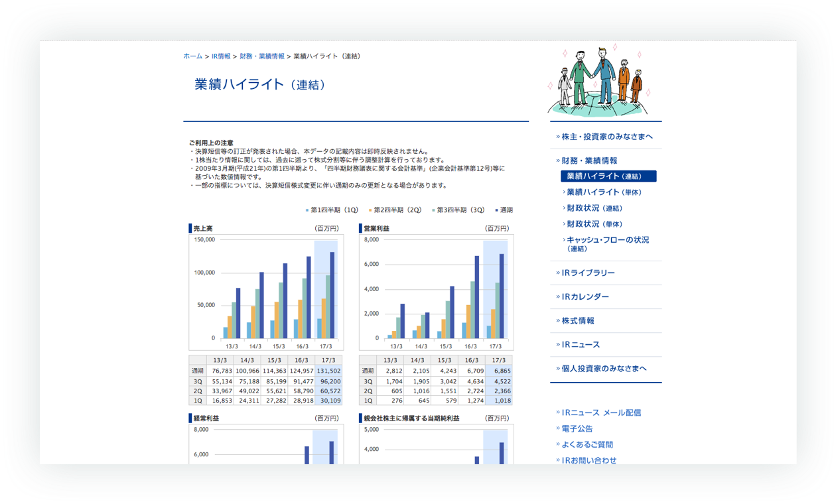This screenshot has height=504, width=836.
Task: Follow the よくあるご質問 link
Action: point(587,445)
